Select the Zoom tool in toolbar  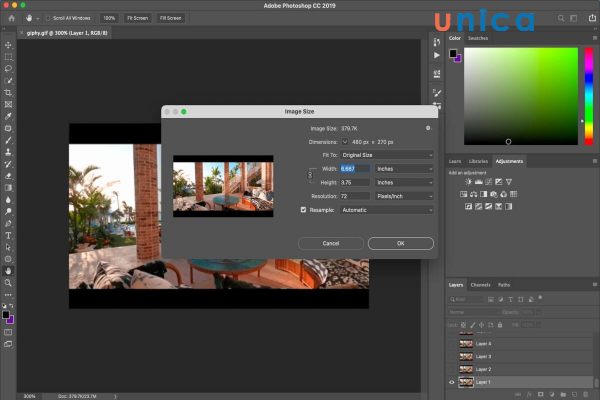click(x=9, y=283)
